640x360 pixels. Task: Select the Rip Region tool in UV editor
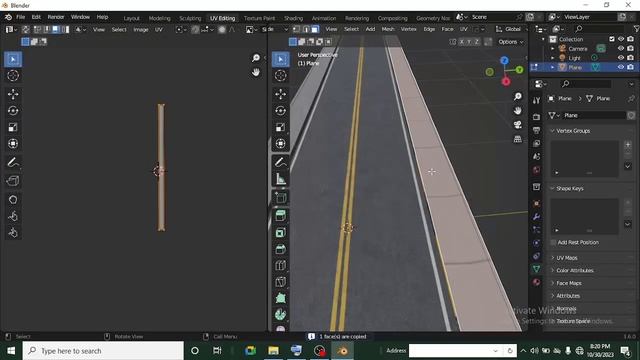pos(13,180)
